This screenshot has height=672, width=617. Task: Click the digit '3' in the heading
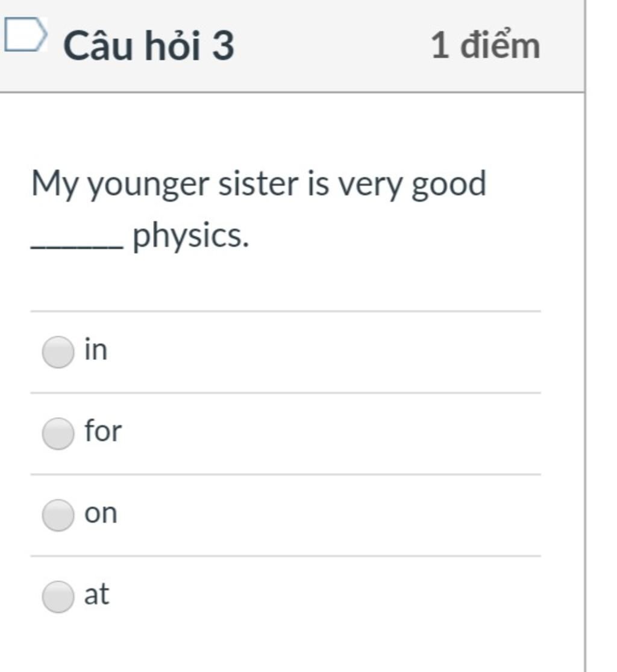point(223,46)
